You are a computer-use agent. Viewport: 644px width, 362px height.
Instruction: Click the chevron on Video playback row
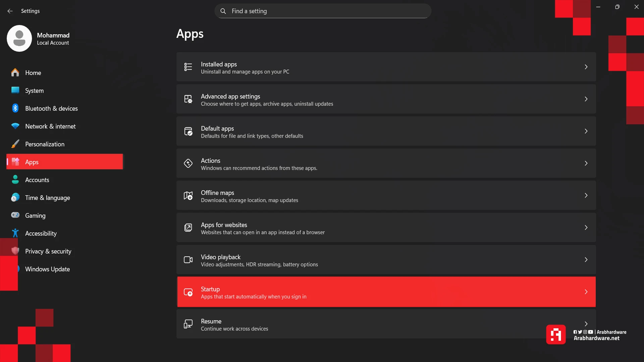586,260
